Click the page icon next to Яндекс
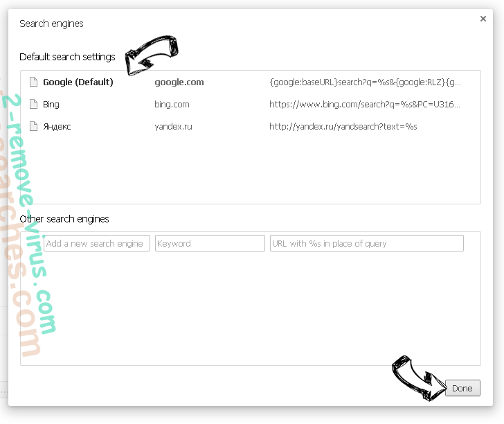This screenshot has width=504, height=424. coord(33,127)
